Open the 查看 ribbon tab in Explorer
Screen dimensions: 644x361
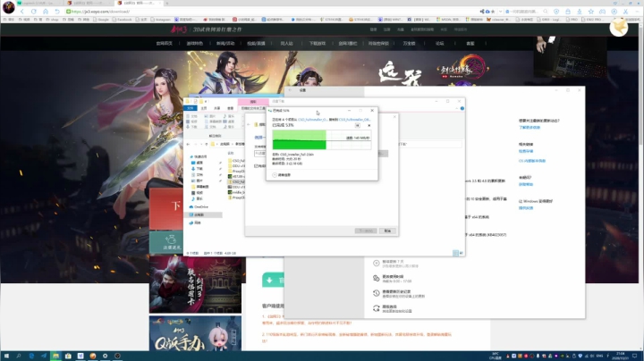pos(230,108)
